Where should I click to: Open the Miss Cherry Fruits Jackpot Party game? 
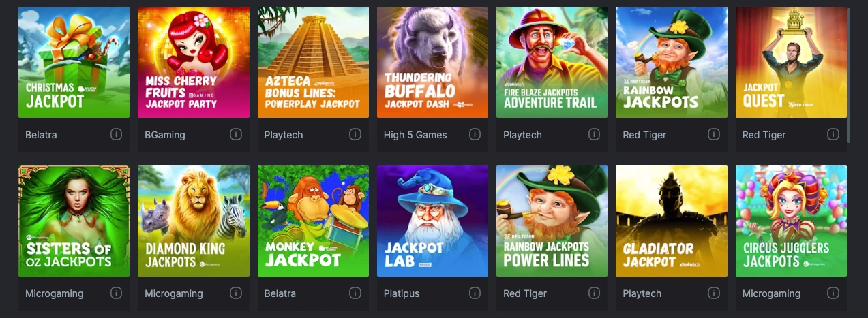[194, 62]
